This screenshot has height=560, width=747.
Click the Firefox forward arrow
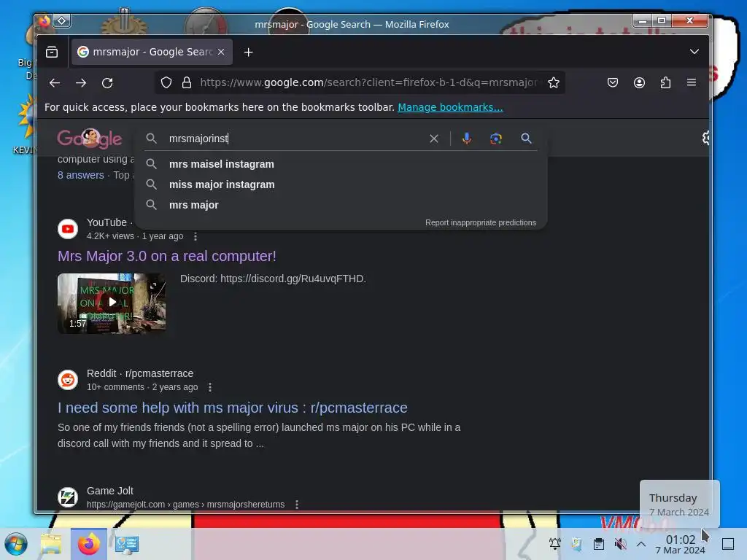(81, 83)
